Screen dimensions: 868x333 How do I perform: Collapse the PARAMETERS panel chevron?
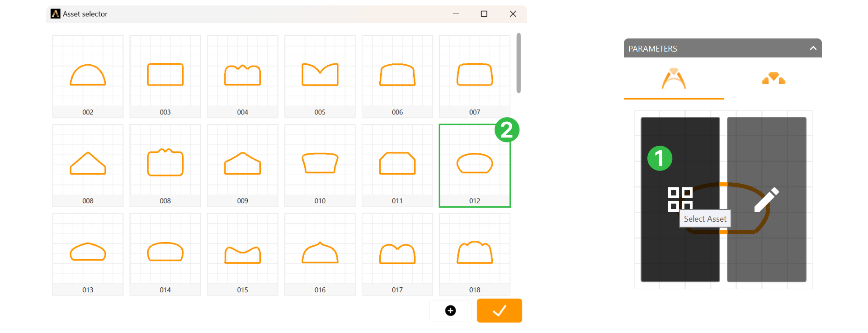tap(813, 48)
